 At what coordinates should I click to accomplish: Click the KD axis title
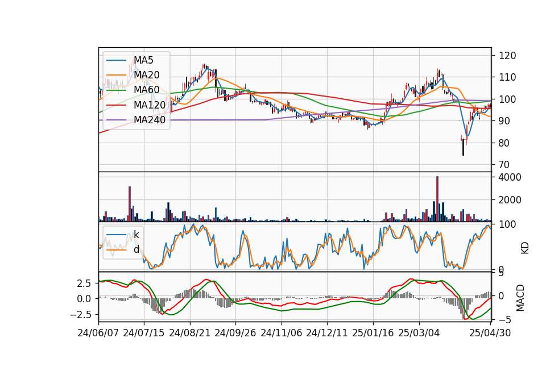[525, 248]
